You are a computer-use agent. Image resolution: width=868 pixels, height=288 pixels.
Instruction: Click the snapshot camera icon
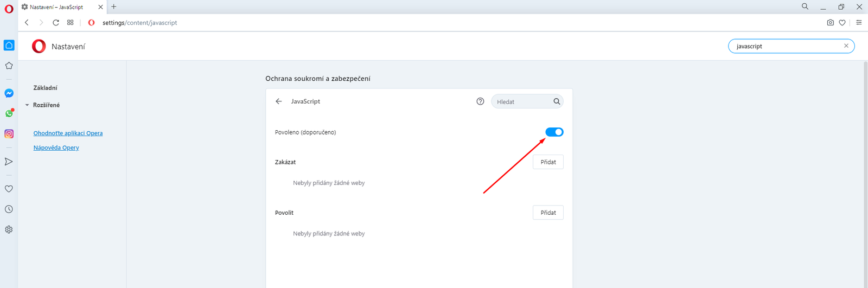pos(830,23)
